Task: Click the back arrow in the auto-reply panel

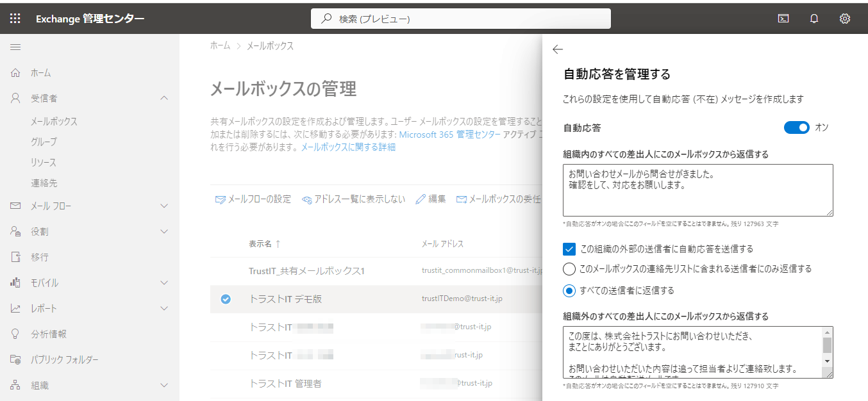Action: (557, 49)
